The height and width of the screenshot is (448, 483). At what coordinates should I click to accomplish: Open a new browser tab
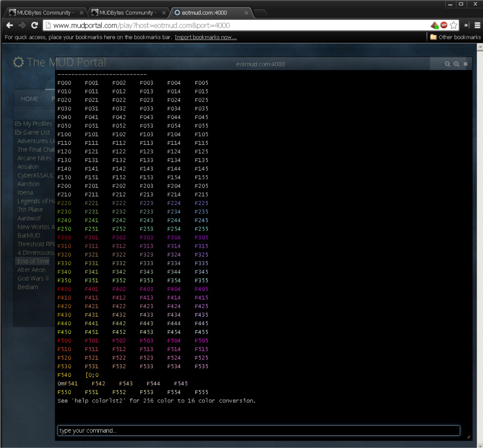point(261,12)
